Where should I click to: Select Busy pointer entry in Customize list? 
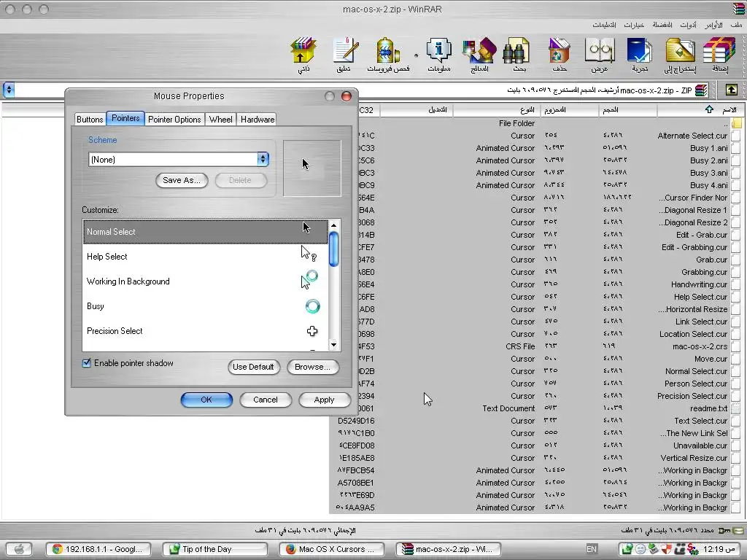click(x=205, y=306)
